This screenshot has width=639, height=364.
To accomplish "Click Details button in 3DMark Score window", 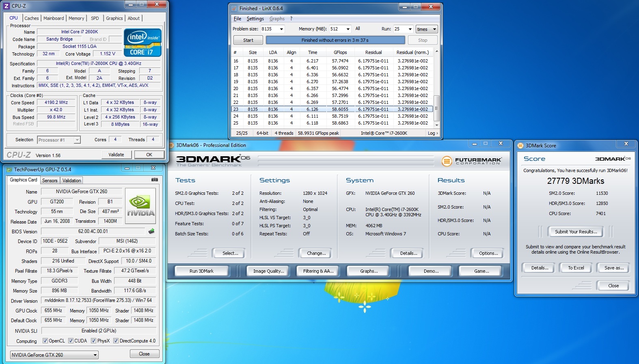I will click(540, 268).
